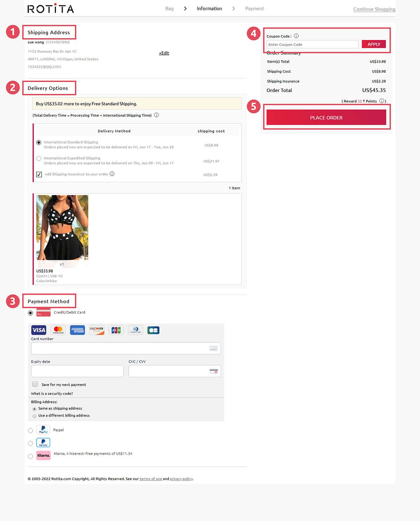Screen dimensions: 420x521
Task: Click the card icon in the card number field
Action: (213, 348)
